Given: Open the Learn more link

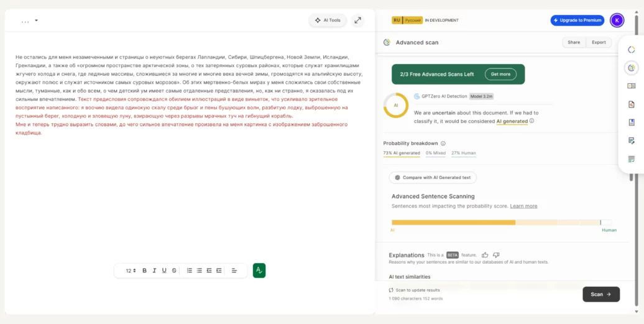Looking at the screenshot, I should pyautogui.click(x=523, y=206).
